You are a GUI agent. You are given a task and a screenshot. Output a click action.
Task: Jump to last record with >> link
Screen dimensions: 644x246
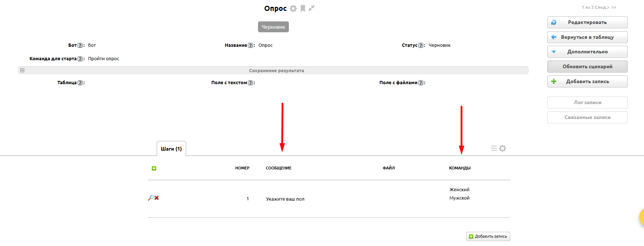[614, 7]
